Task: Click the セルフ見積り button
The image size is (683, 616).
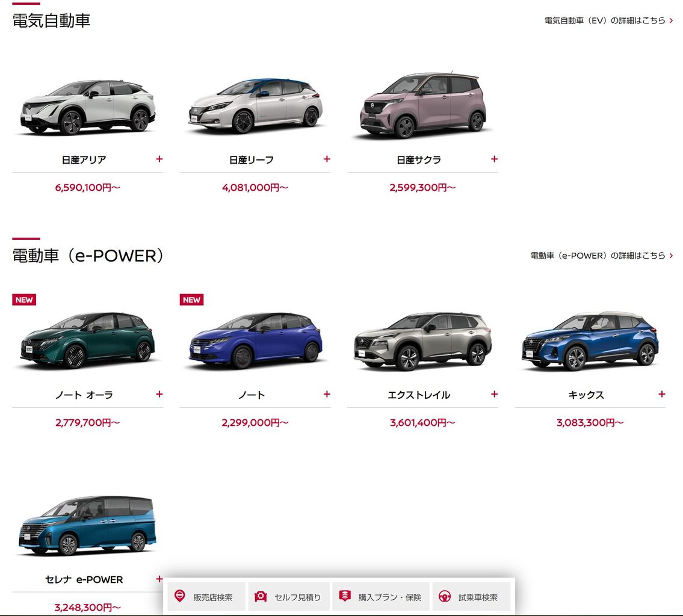Action: [289, 597]
